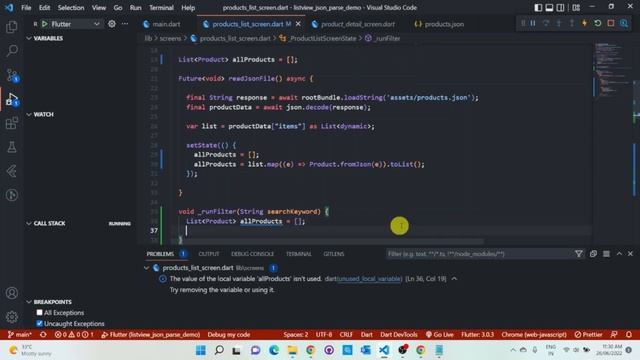Restart the debug session

click(598, 23)
